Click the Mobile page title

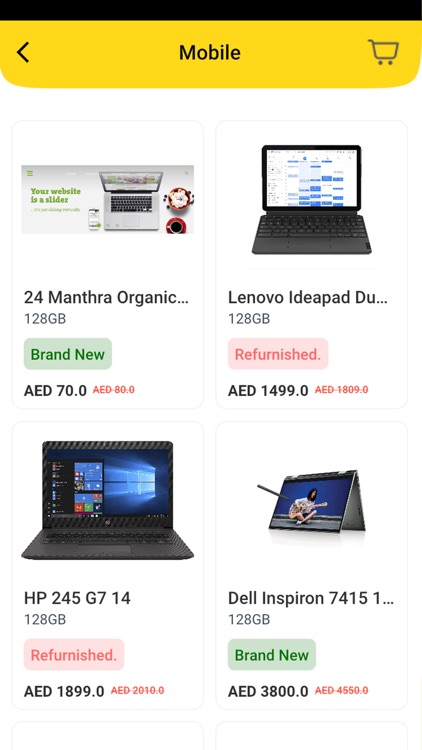click(210, 52)
